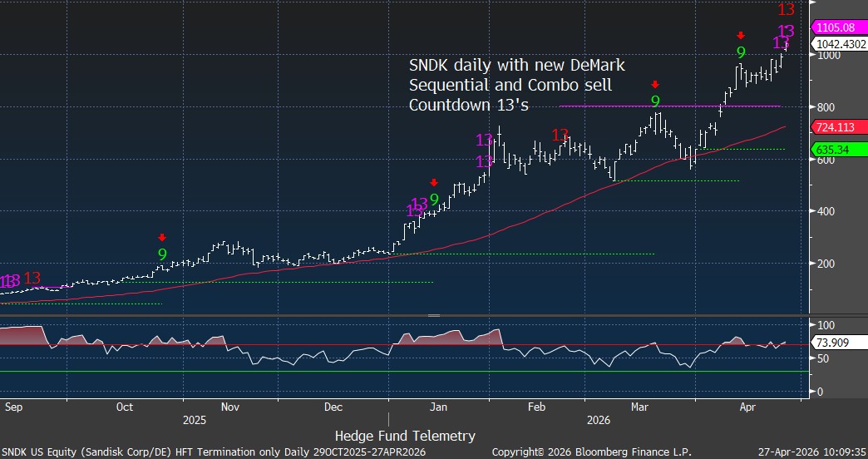This screenshot has width=868, height=459.
Task: Grab the pane divider handle above the oscillator
Action: click(x=433, y=315)
